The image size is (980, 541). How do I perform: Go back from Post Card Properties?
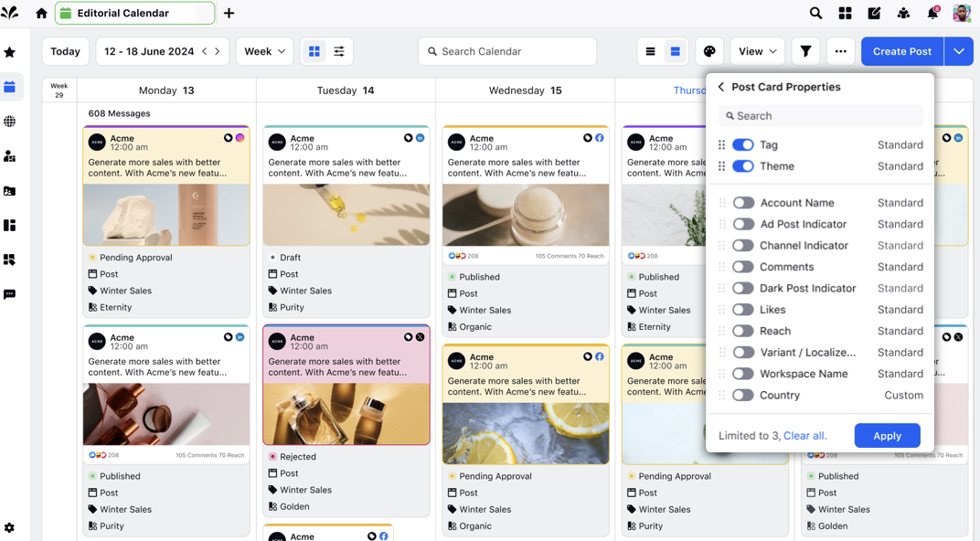[720, 87]
